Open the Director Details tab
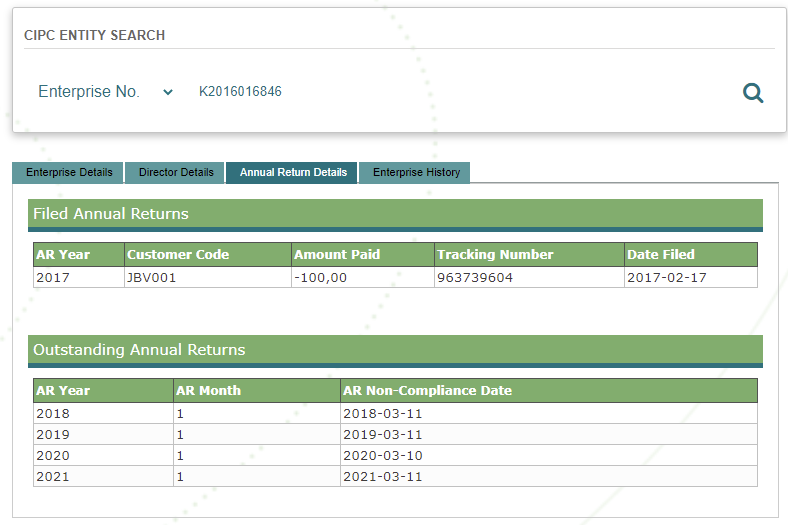This screenshot has height=525, width=788. coord(176,172)
